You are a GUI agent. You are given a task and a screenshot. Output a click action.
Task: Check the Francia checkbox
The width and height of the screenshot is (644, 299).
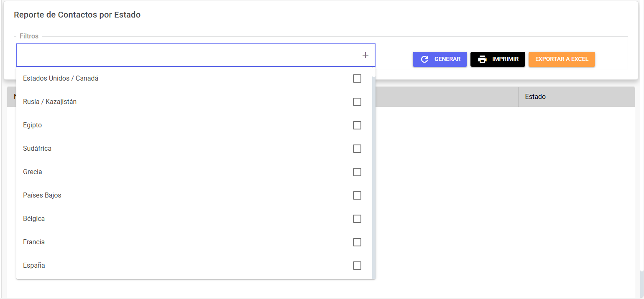point(357,242)
